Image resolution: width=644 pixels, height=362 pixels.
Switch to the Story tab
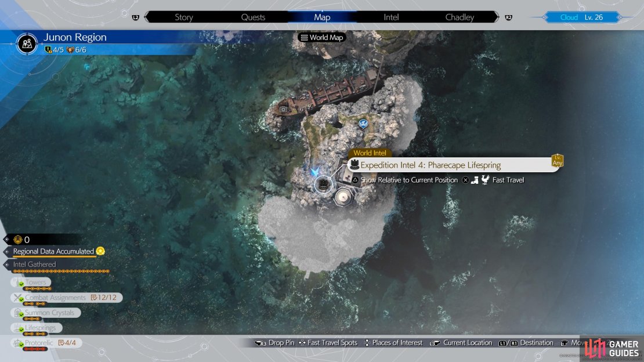183,17
